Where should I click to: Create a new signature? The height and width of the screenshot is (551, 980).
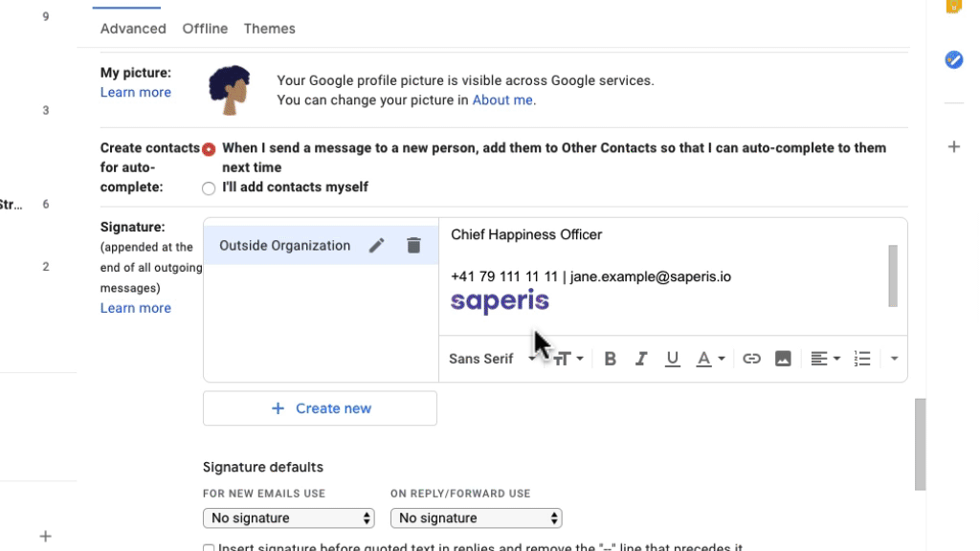(320, 408)
